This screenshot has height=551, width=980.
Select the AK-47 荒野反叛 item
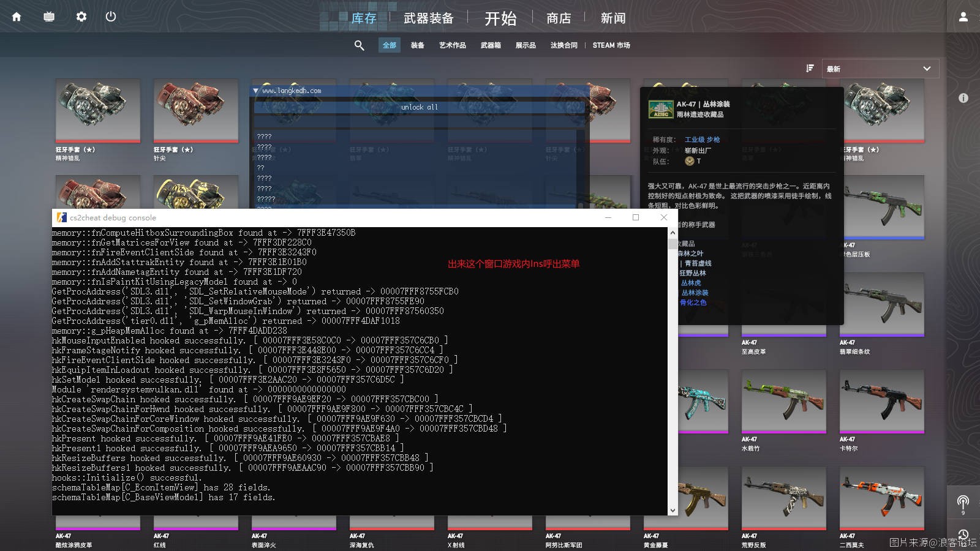point(784,508)
